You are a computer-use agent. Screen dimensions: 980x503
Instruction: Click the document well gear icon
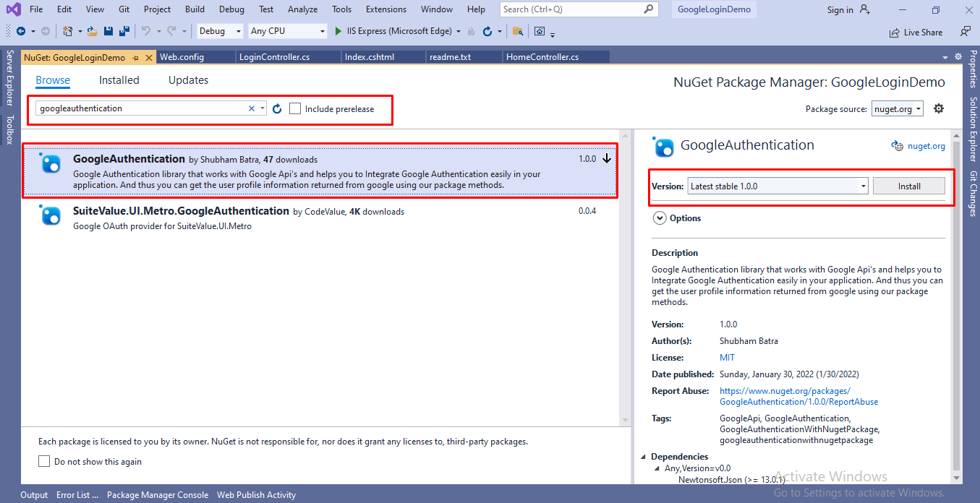(x=958, y=56)
